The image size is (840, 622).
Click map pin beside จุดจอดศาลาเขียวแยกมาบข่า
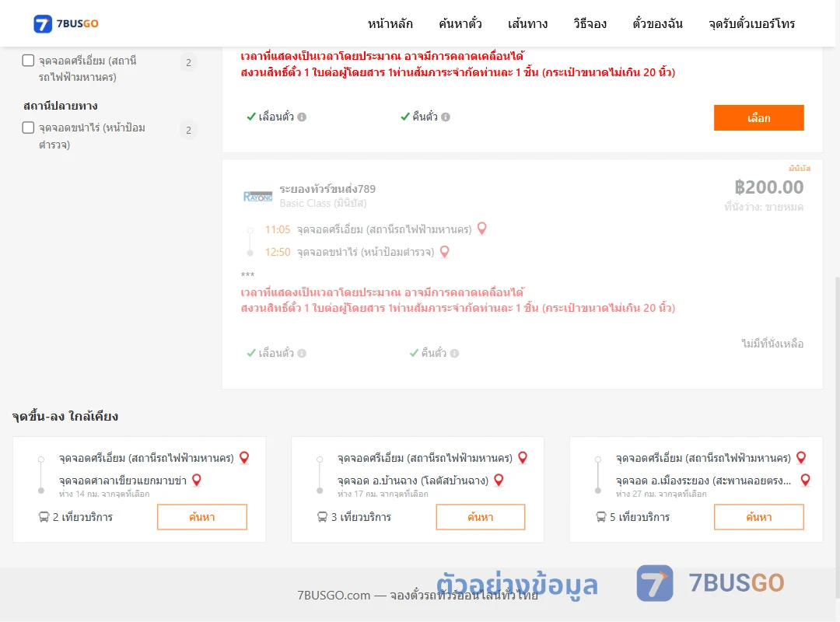point(197,480)
